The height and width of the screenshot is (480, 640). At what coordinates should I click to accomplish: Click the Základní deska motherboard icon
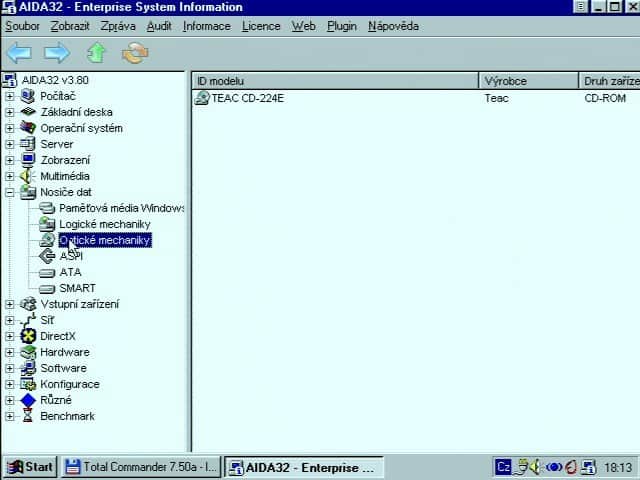click(x=28, y=112)
